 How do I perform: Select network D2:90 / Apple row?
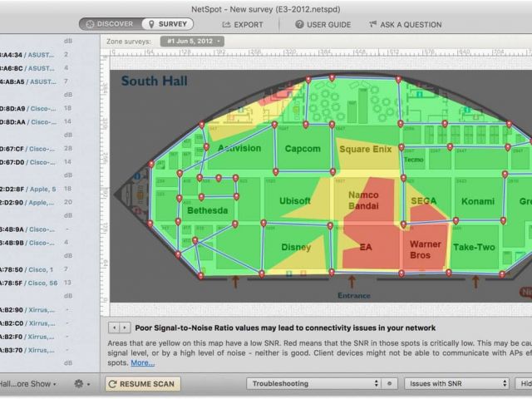pos(50,203)
